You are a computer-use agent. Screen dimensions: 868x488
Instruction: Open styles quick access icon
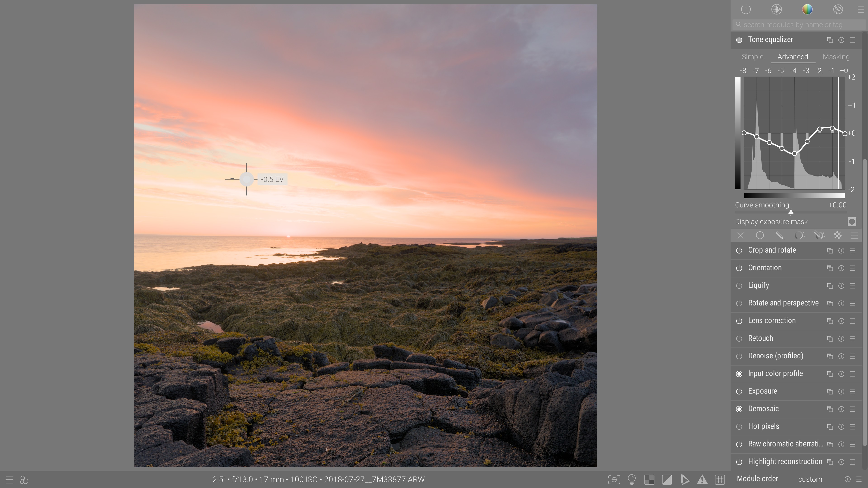coord(24,480)
